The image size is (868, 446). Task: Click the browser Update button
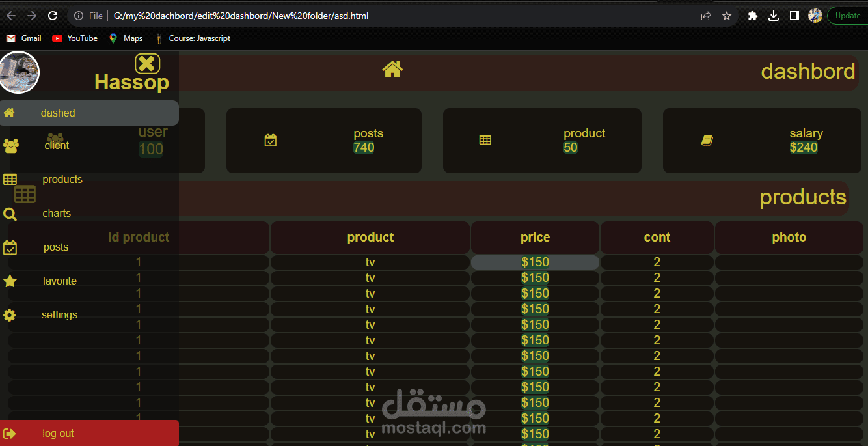pos(848,16)
